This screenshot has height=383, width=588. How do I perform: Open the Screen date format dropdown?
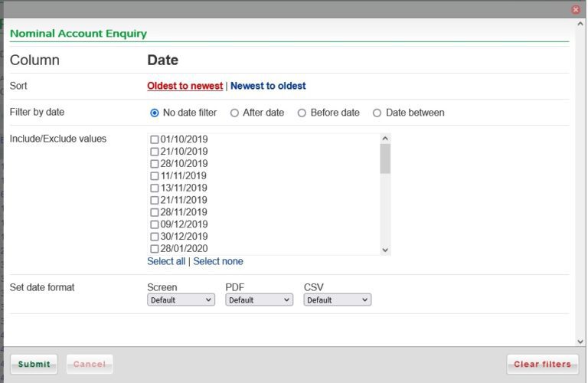[x=181, y=300]
